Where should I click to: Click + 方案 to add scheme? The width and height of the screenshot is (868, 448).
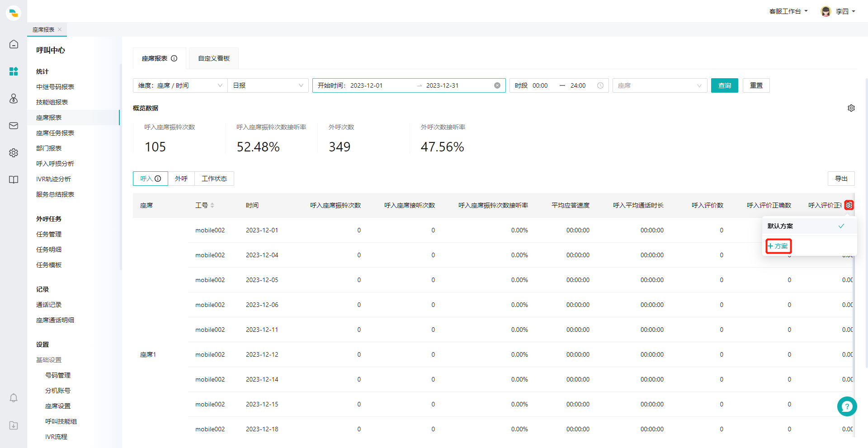(778, 246)
